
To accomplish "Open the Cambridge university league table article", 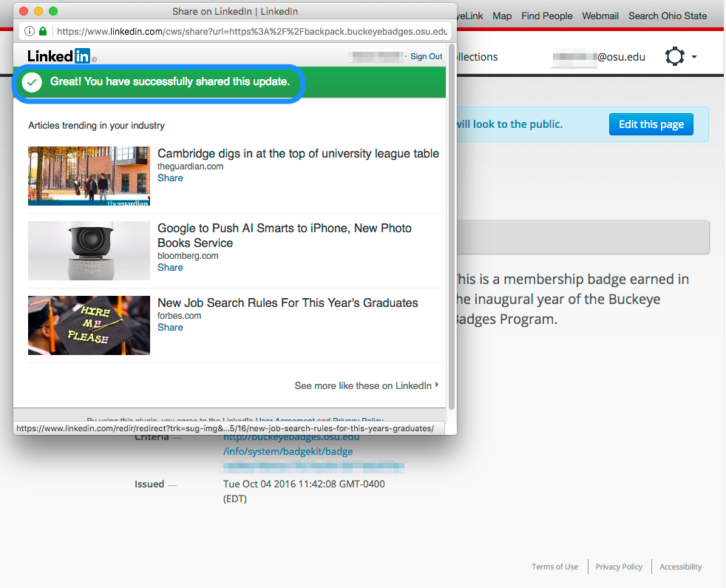I will [298, 153].
